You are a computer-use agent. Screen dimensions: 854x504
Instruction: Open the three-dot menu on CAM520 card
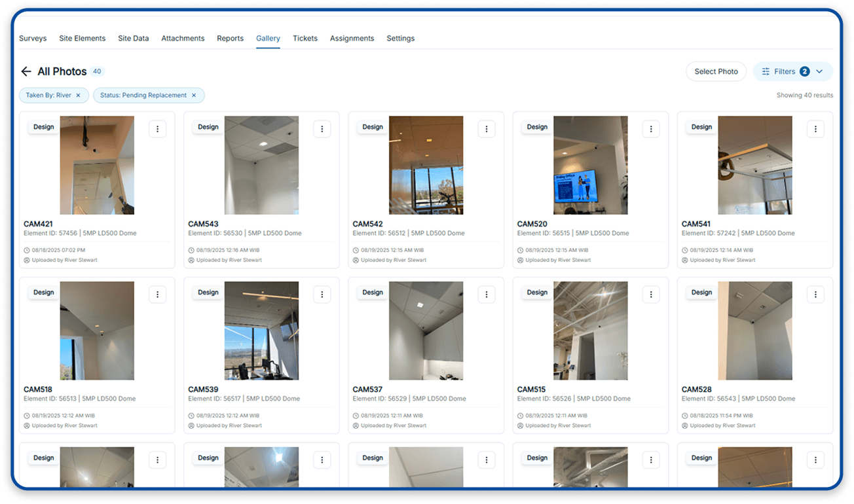[x=650, y=129]
